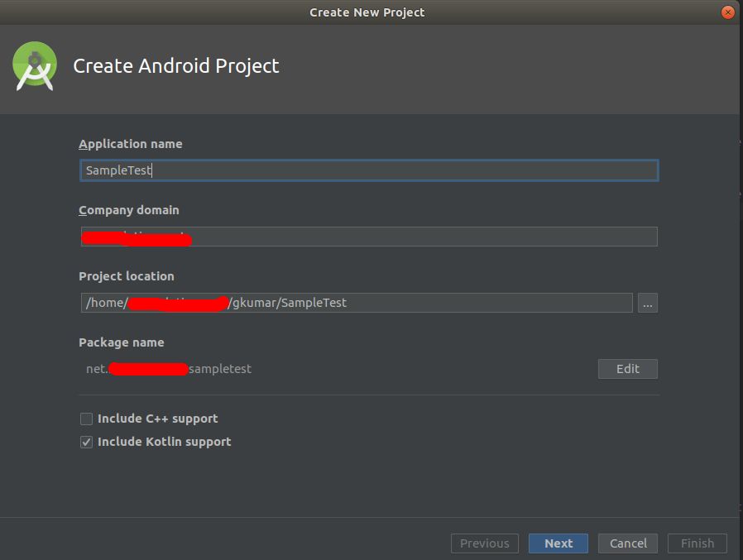
Task: Edit the package name
Action: 627,369
